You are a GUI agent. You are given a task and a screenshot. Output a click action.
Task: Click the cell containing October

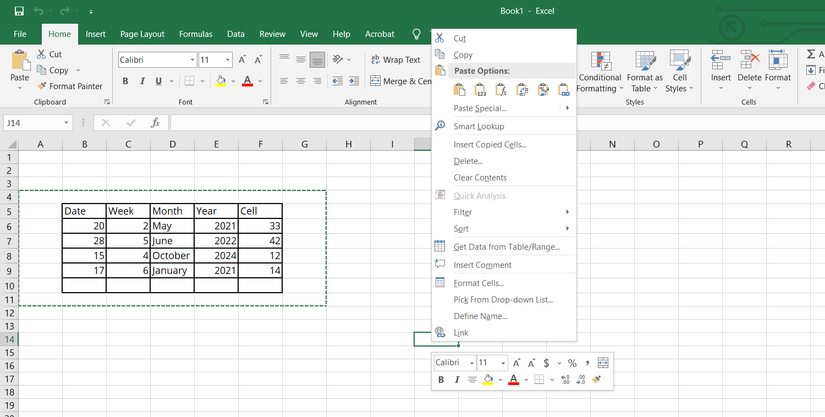pyautogui.click(x=171, y=256)
